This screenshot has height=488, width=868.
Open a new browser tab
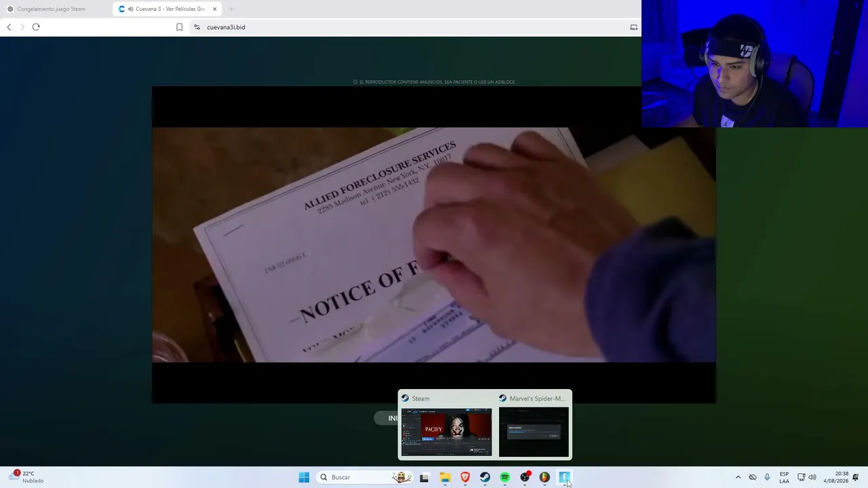[231, 9]
